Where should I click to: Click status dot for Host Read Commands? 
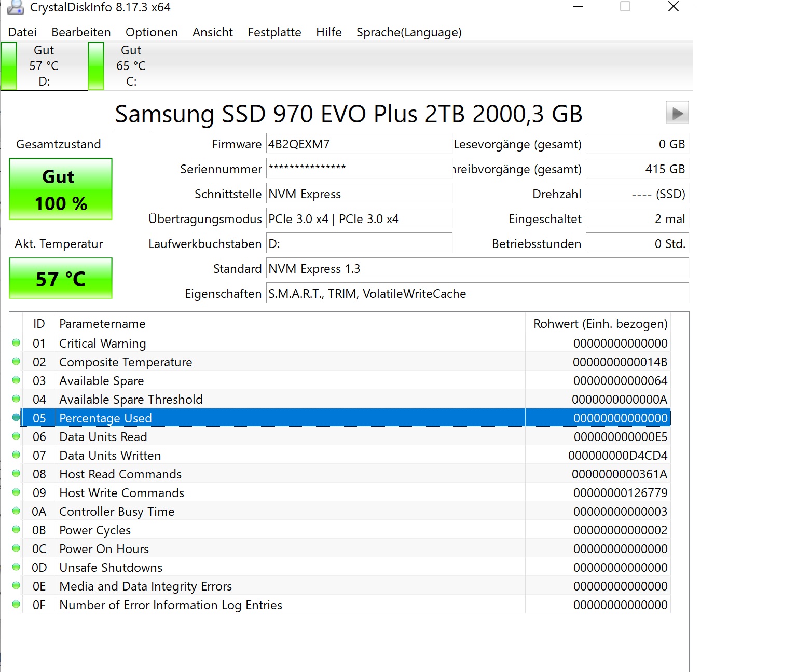click(x=16, y=474)
